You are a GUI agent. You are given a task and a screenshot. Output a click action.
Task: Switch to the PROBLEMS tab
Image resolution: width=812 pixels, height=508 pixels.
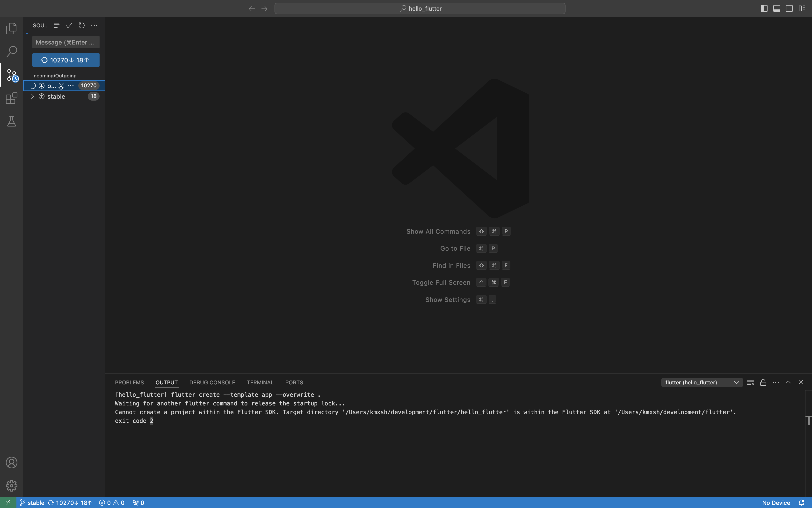(x=129, y=382)
